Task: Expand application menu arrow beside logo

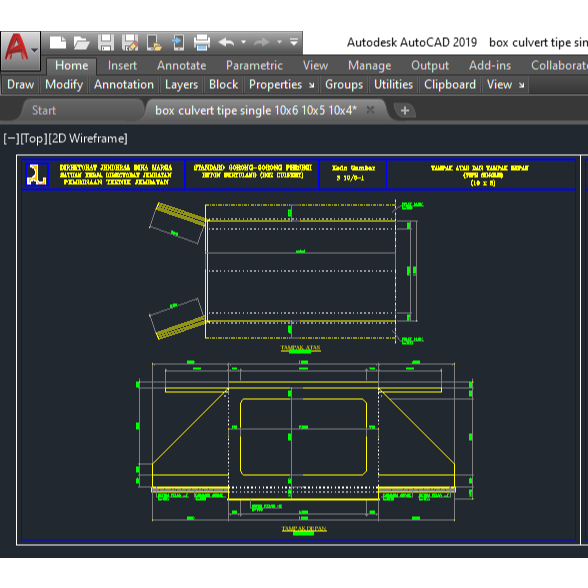Action: coord(34,50)
